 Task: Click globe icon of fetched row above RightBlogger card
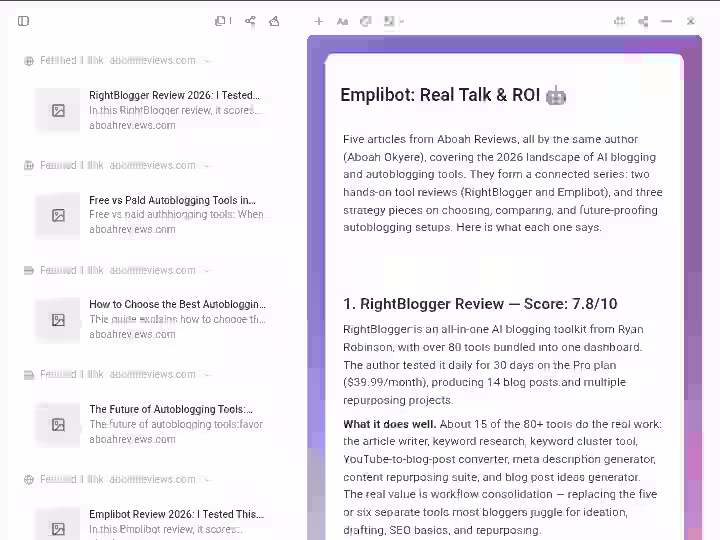click(x=29, y=61)
